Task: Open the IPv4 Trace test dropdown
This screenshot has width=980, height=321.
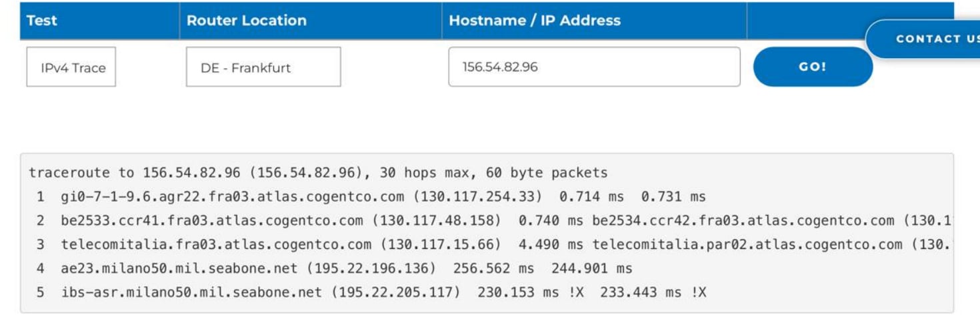Action: click(71, 67)
